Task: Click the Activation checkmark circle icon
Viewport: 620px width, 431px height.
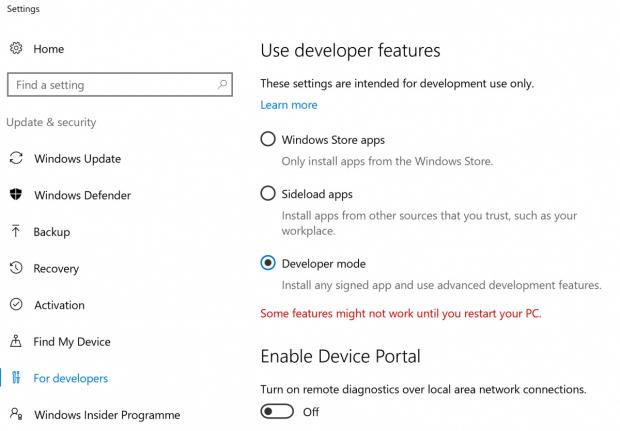Action: tap(16, 305)
